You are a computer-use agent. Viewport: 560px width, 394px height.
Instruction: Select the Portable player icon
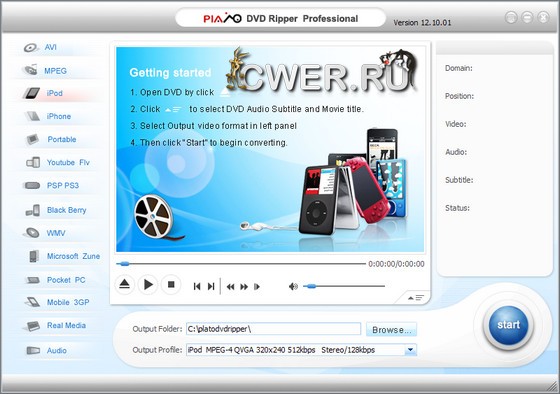tap(32, 139)
